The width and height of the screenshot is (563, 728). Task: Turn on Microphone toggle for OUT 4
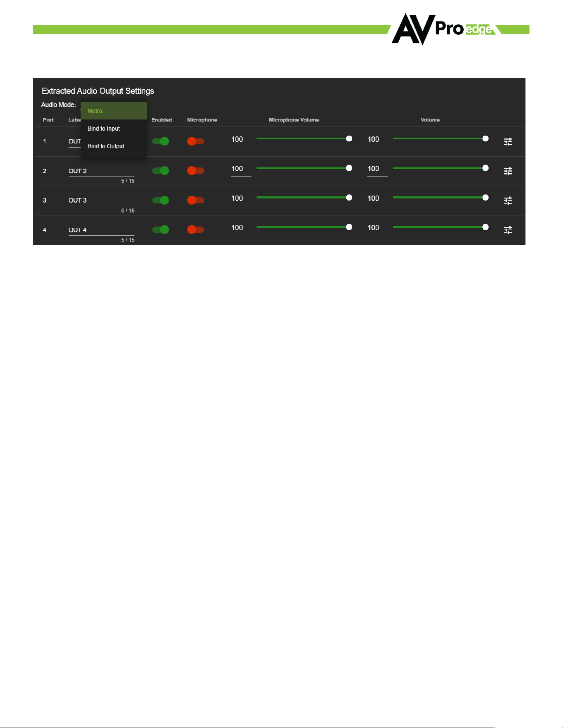click(x=196, y=230)
